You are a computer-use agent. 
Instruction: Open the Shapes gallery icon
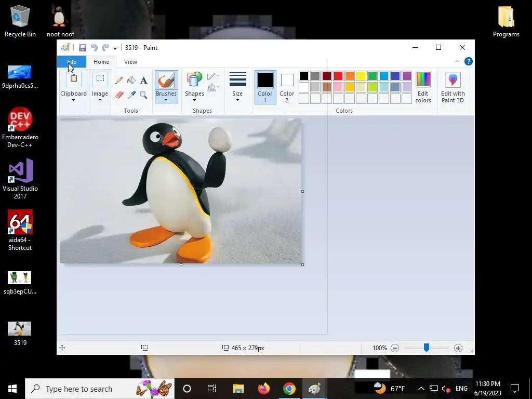tap(194, 80)
